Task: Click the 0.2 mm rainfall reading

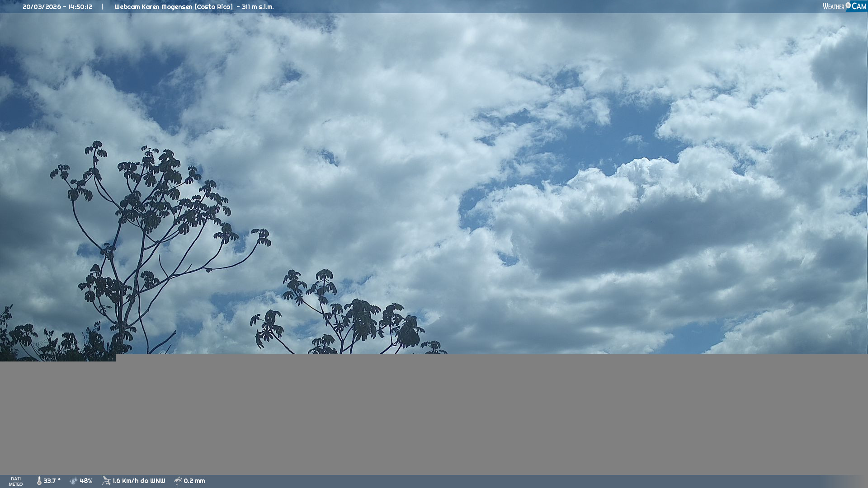Action: (194, 481)
